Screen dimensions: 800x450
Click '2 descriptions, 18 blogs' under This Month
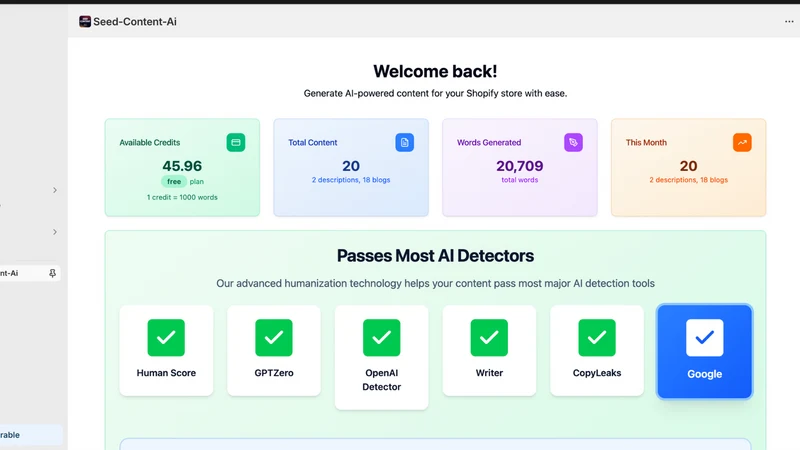click(x=688, y=180)
